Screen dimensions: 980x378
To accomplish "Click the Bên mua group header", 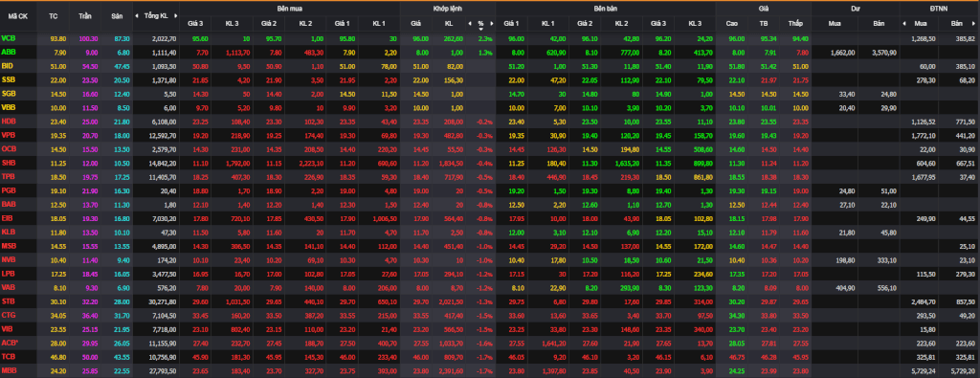I will tap(290, 9).
